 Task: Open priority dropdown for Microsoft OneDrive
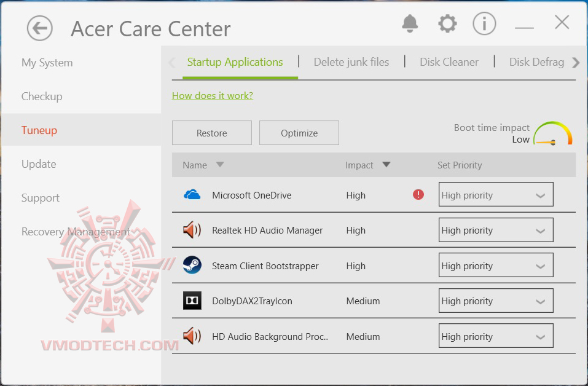point(496,195)
